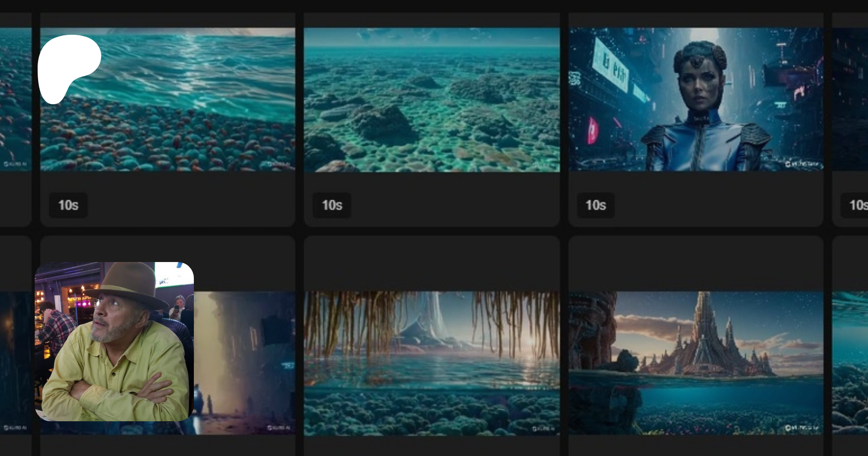Click the watermark on the castle island thumbnail
The height and width of the screenshot is (456, 868).
[801, 428]
